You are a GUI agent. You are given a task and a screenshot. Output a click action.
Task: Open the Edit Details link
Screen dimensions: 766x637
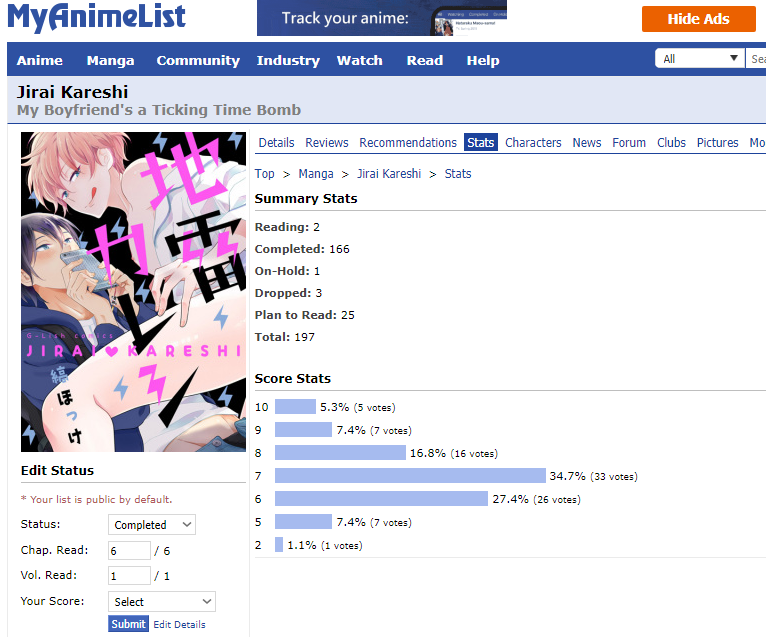click(179, 624)
